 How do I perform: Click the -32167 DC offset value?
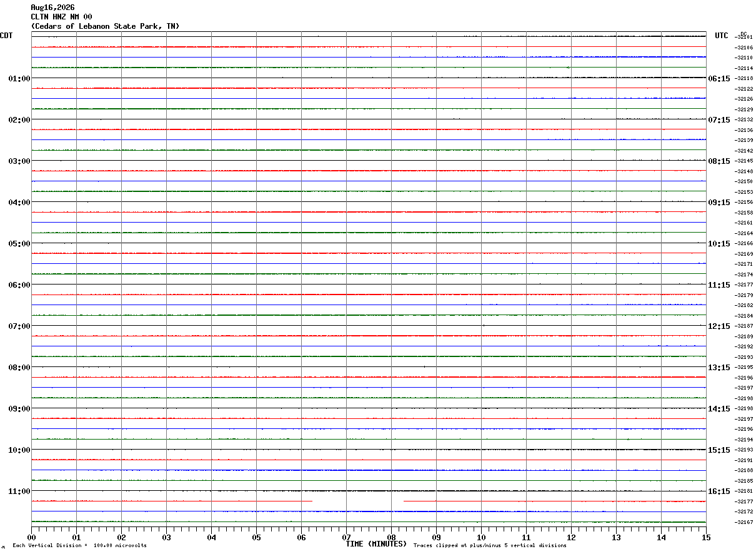coord(744,522)
